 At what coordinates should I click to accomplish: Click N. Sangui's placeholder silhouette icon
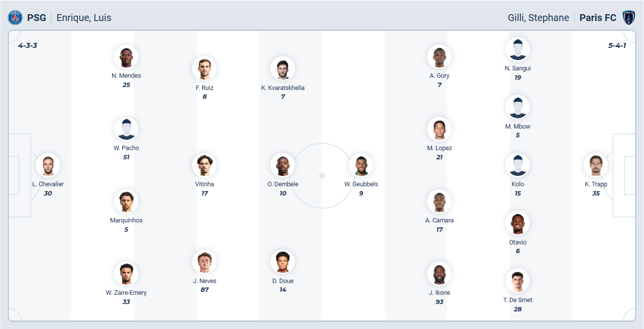pos(517,49)
